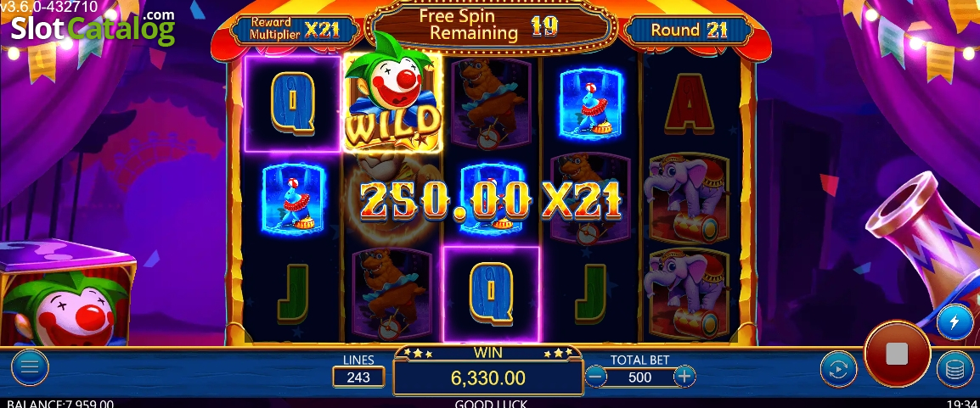Open the autoplay spin icon
The image size is (980, 408).
coord(838,369)
